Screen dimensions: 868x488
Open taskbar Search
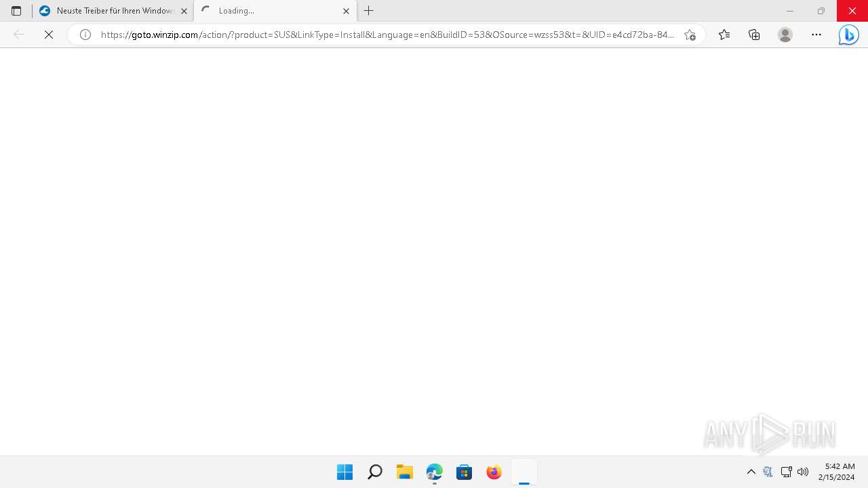pyautogui.click(x=375, y=472)
